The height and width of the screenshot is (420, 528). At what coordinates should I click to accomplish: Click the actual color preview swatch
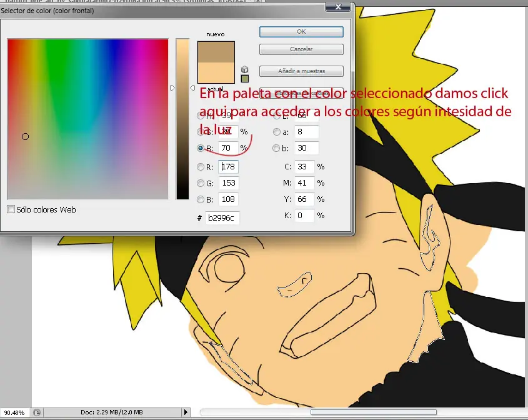click(216, 72)
